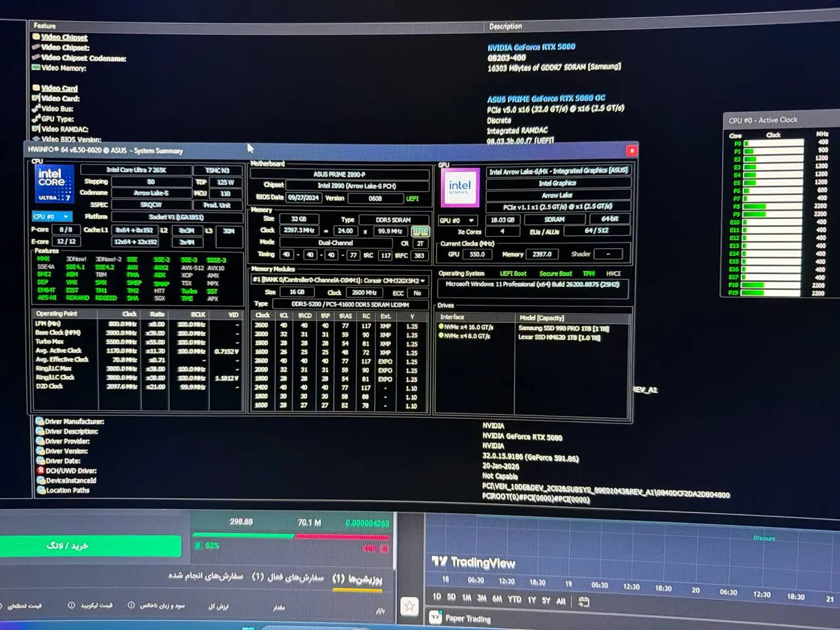Click the green memory chip icon
The width and height of the screenshot is (840, 630).
point(420,231)
